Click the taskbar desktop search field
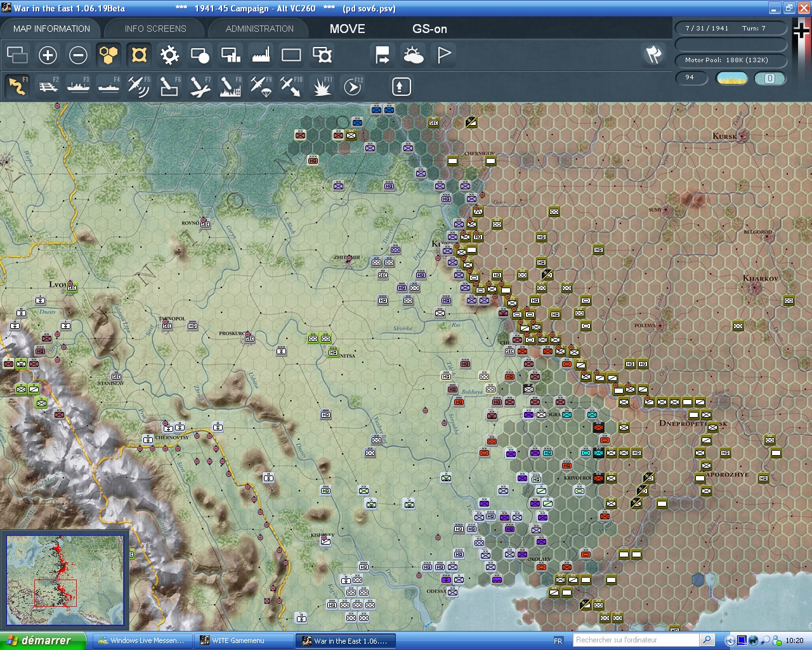 coord(635,640)
